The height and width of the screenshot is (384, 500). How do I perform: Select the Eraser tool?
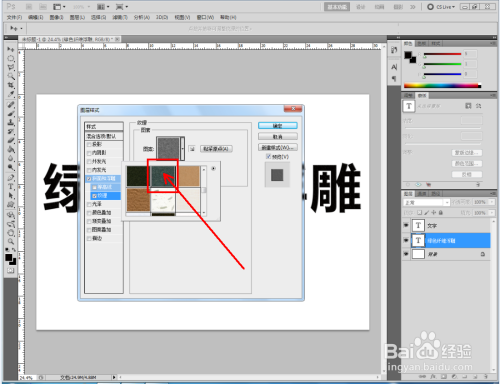pyautogui.click(x=11, y=140)
